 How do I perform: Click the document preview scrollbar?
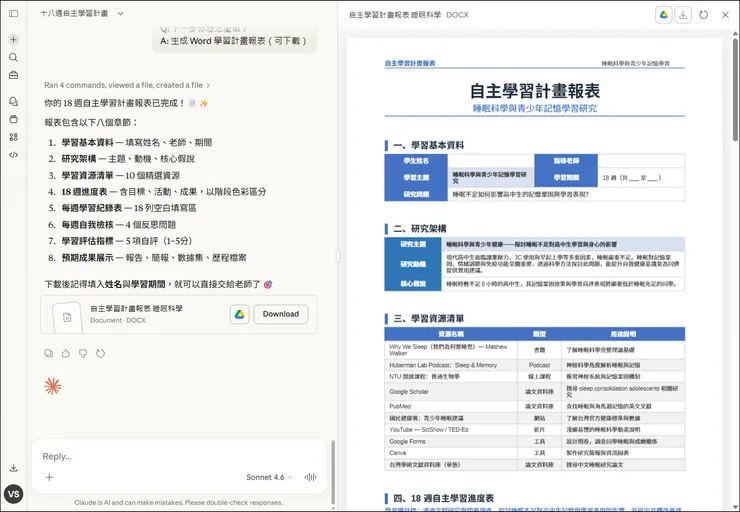[x=735, y=88]
